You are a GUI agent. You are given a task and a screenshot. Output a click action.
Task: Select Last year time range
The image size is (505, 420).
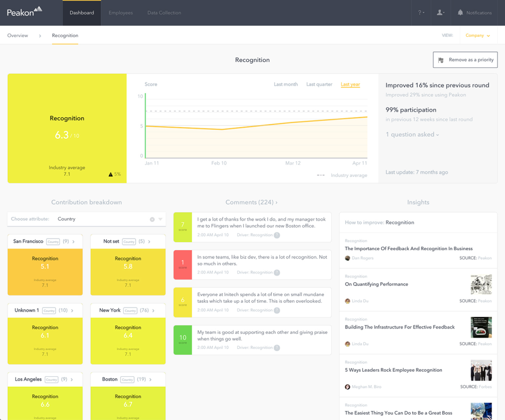click(x=350, y=84)
